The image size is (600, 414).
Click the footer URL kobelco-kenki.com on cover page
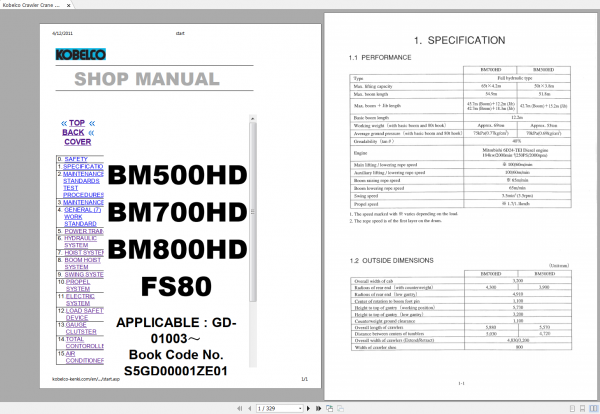pyautogui.click(x=86, y=379)
